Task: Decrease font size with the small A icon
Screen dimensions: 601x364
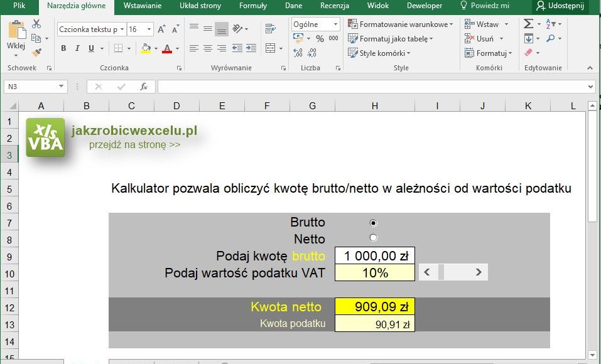Action: pyautogui.click(x=175, y=29)
